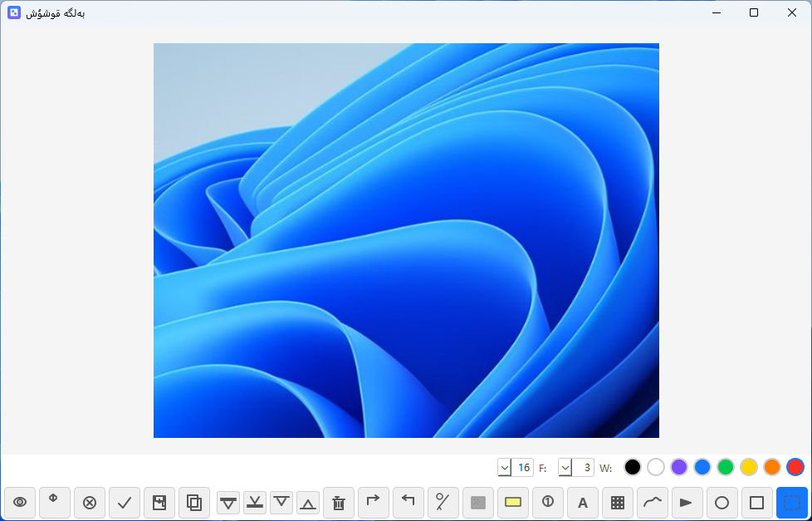Choose the black color swatch
The width and height of the screenshot is (812, 521).
point(633,467)
